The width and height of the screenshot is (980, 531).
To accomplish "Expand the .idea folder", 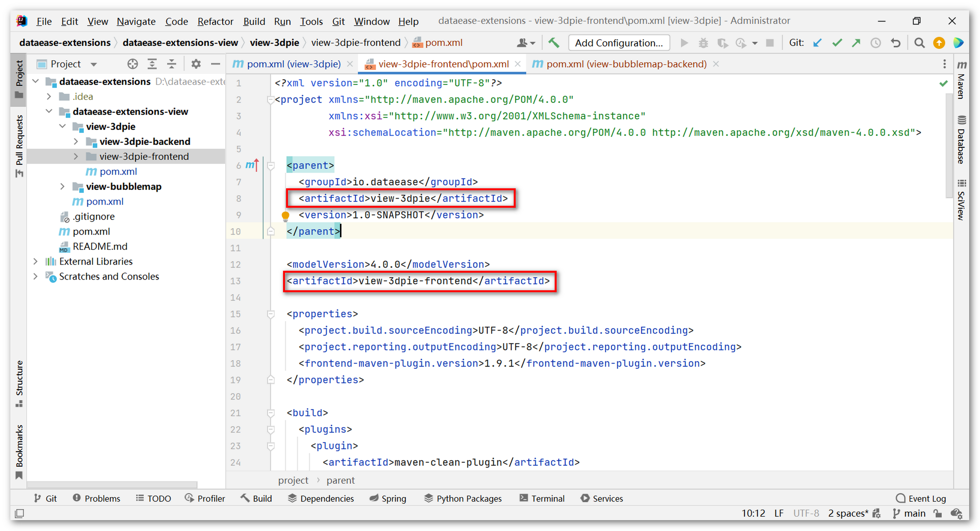I will [49, 96].
